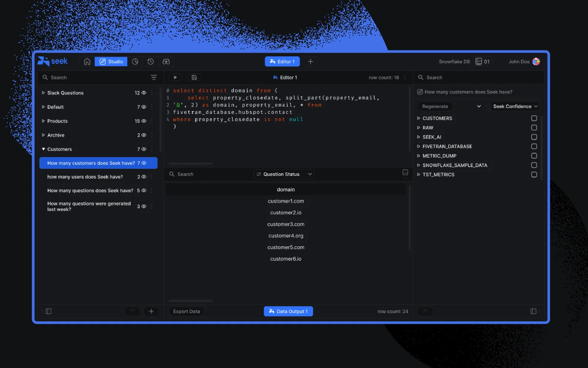Select 'How many customers does Seek have?' question
588x368 pixels.
click(99, 163)
